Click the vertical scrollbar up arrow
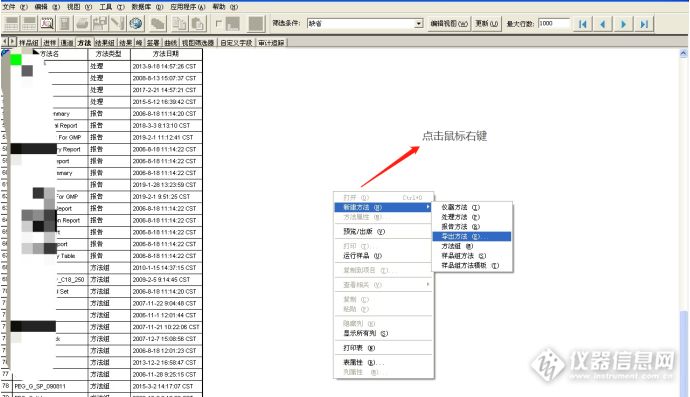The image size is (690, 397). coord(683,53)
